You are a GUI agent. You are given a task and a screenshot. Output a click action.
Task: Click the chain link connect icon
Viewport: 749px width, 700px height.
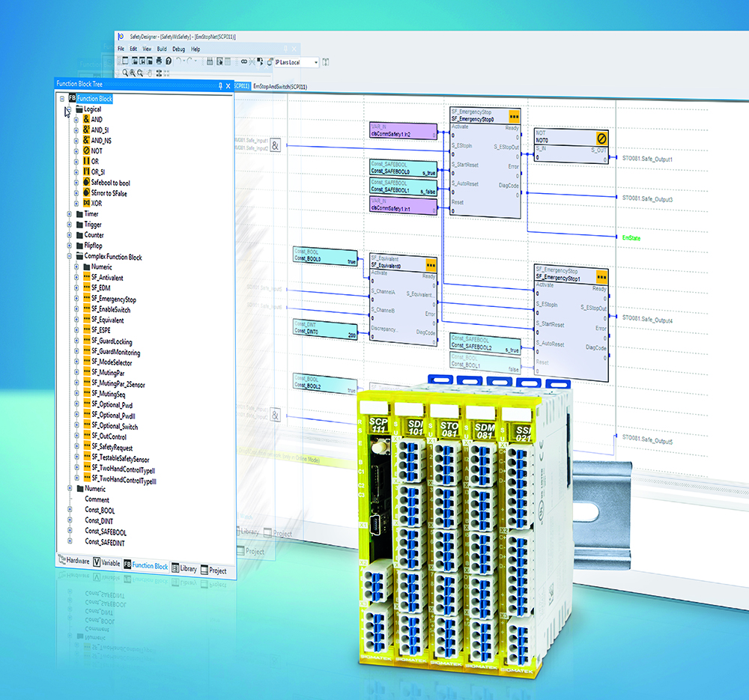point(244,61)
